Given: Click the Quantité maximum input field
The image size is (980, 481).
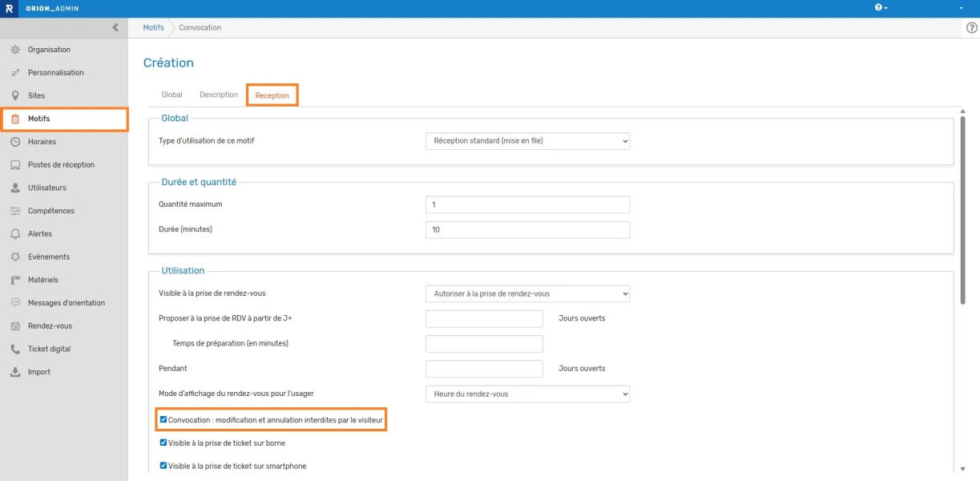Looking at the screenshot, I should (x=527, y=204).
